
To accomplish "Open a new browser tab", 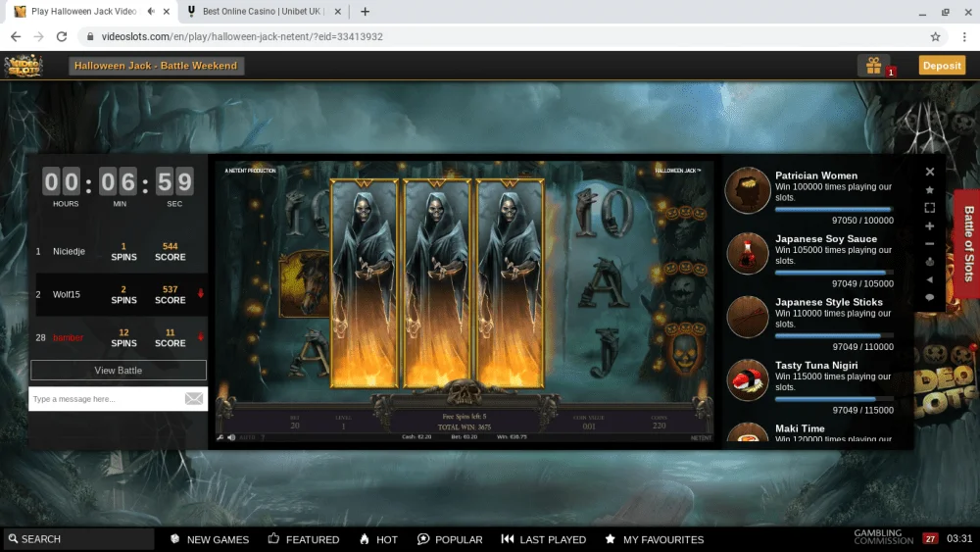I will (x=365, y=11).
